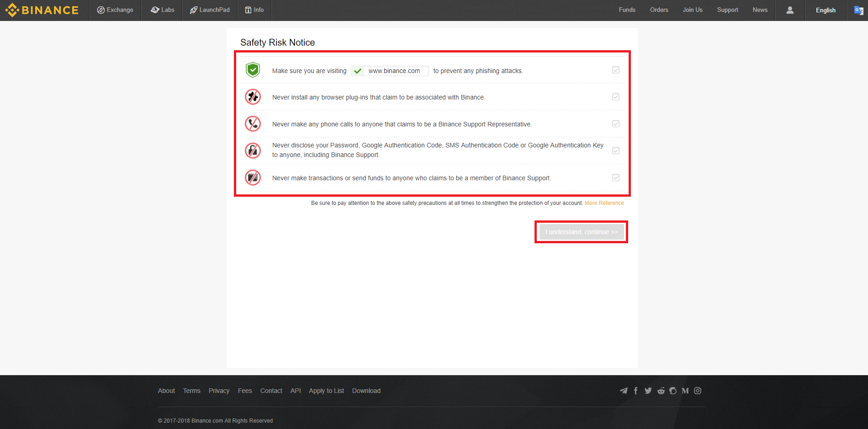Visit the Twitter icon link in footer
Screen dimensions: 868x429
(x=648, y=391)
